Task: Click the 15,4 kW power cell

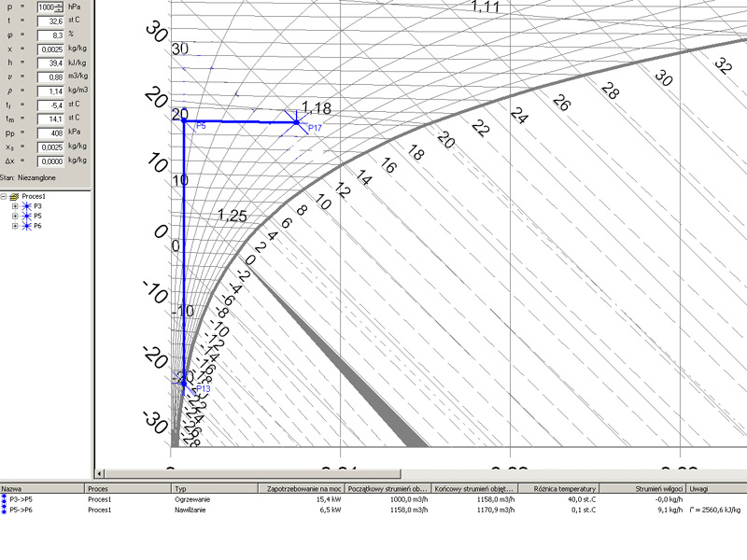Action: click(329, 499)
